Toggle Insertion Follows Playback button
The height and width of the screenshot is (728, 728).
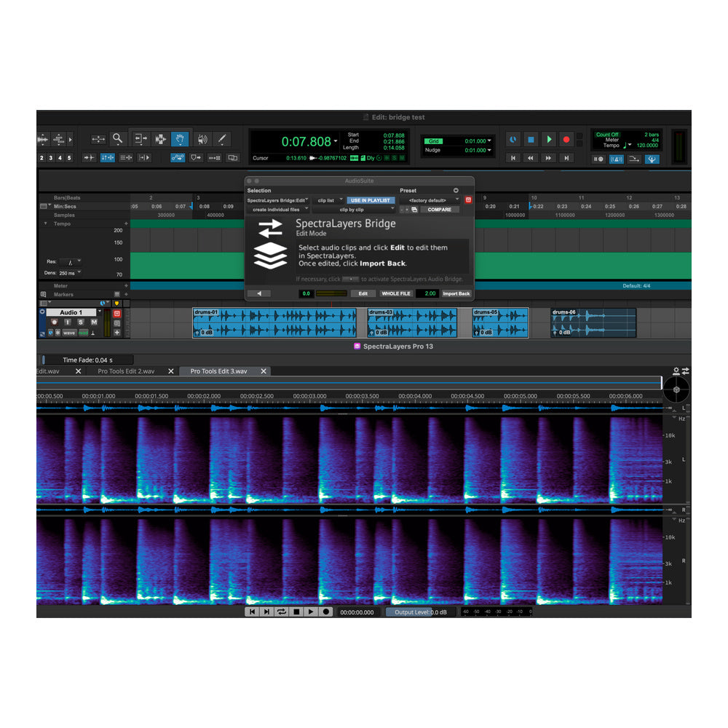(144, 158)
